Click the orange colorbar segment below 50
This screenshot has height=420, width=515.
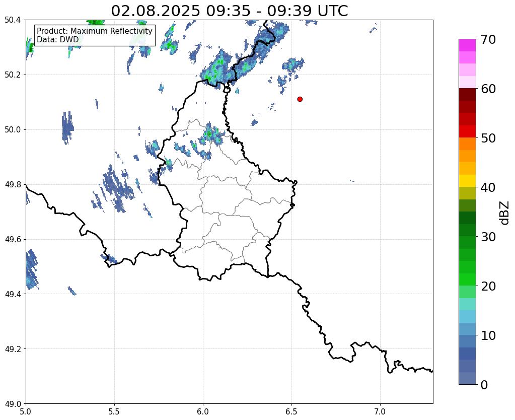[467, 144]
